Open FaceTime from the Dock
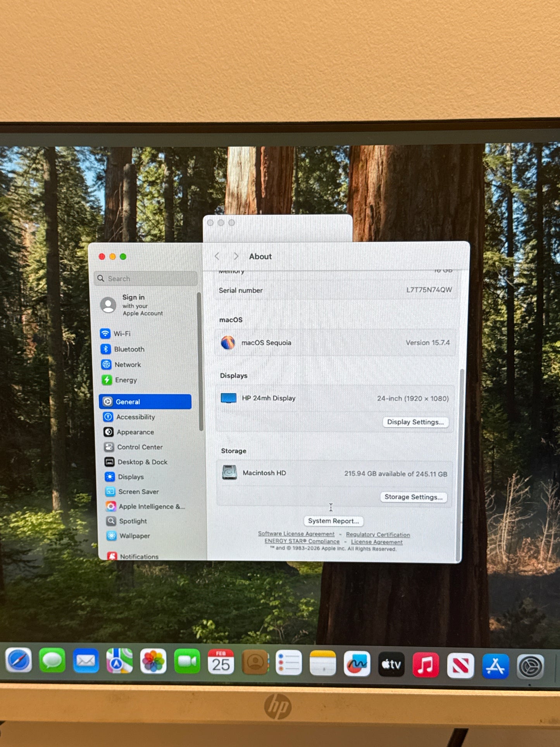The height and width of the screenshot is (747, 560). (187, 662)
